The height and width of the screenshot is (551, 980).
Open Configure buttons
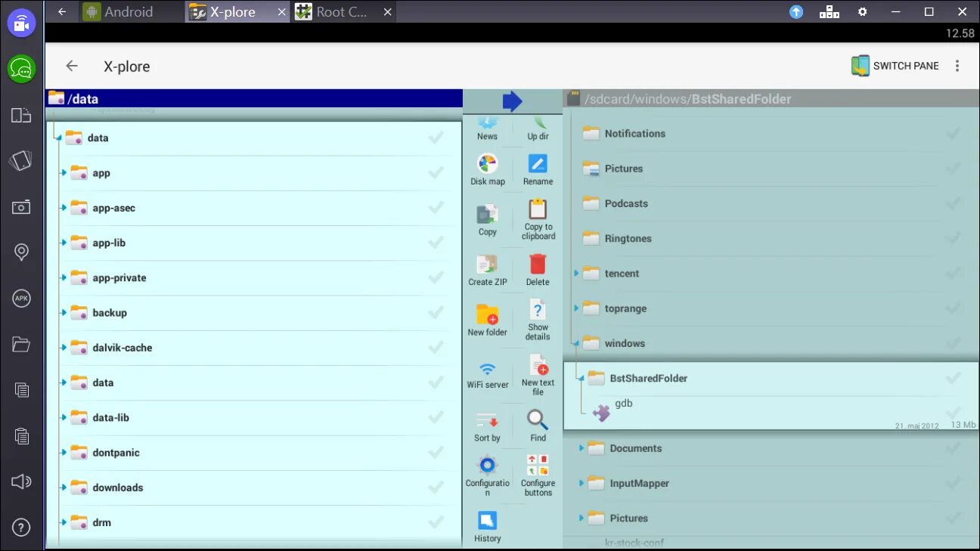coord(538,475)
